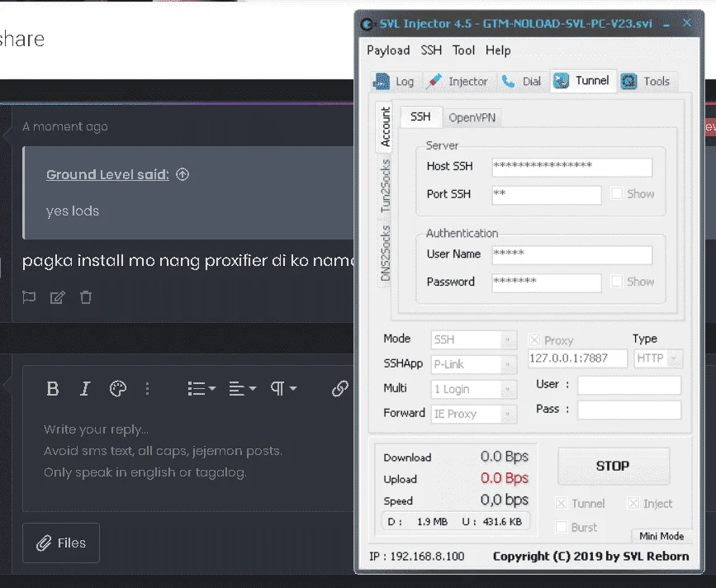Screen dimensions: 716x588
Task: Switch to the Log tab
Action: tap(394, 82)
